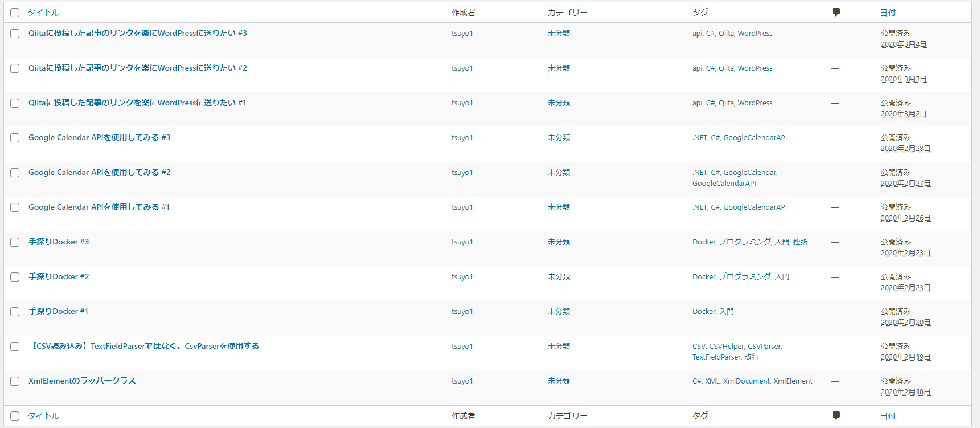The width and height of the screenshot is (980, 428).
Task: Click GoogleCalendarAPI tag in Google Calendar #1 row
Action: pos(755,207)
